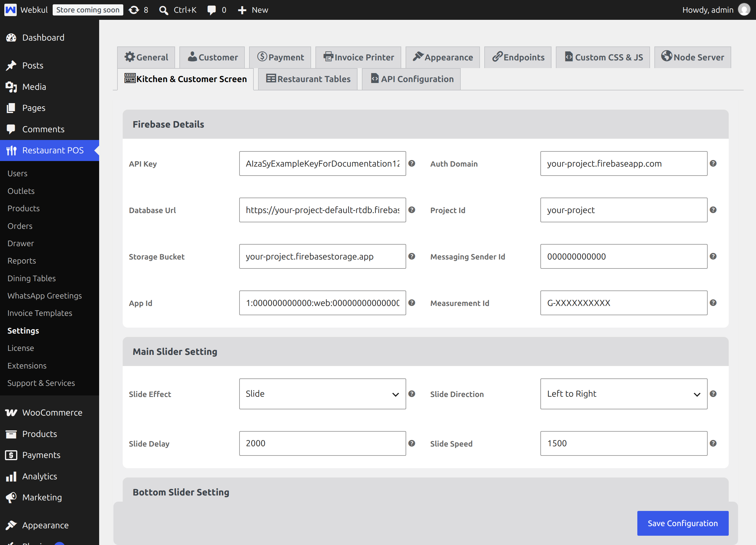Open the Payment settings tab
This screenshot has width=756, height=545.
point(280,57)
